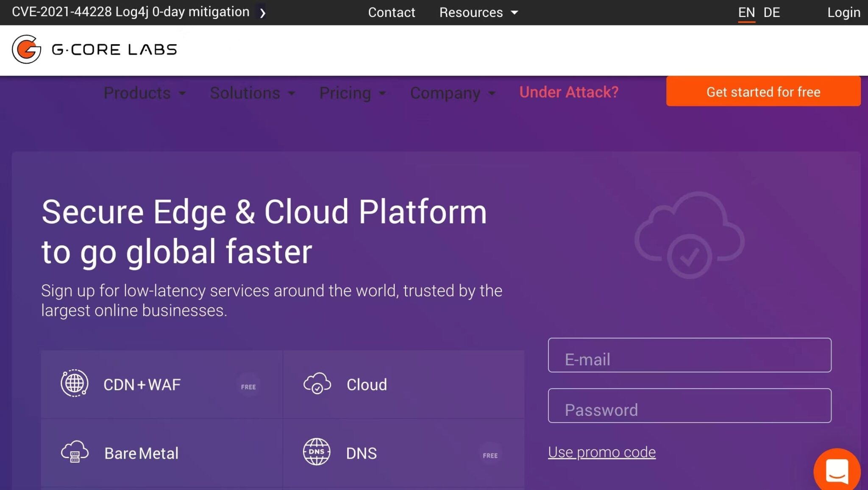Open the Company menu
The image size is (868, 490).
452,92
